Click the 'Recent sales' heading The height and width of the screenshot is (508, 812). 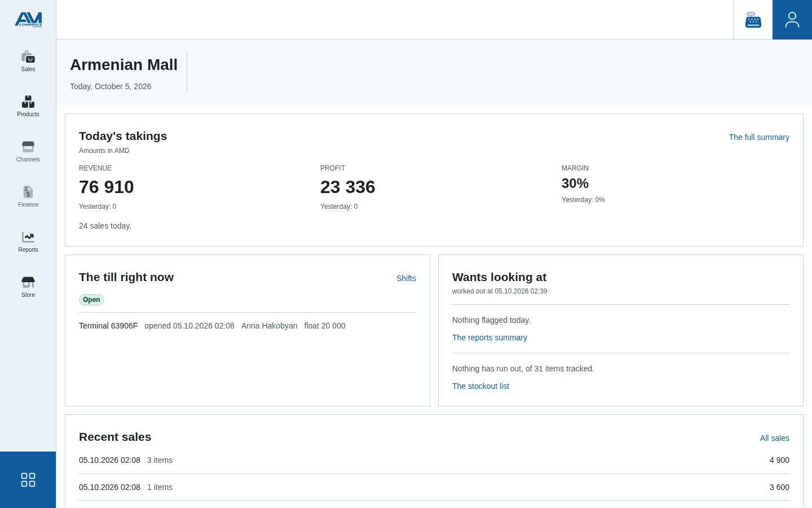click(x=115, y=437)
